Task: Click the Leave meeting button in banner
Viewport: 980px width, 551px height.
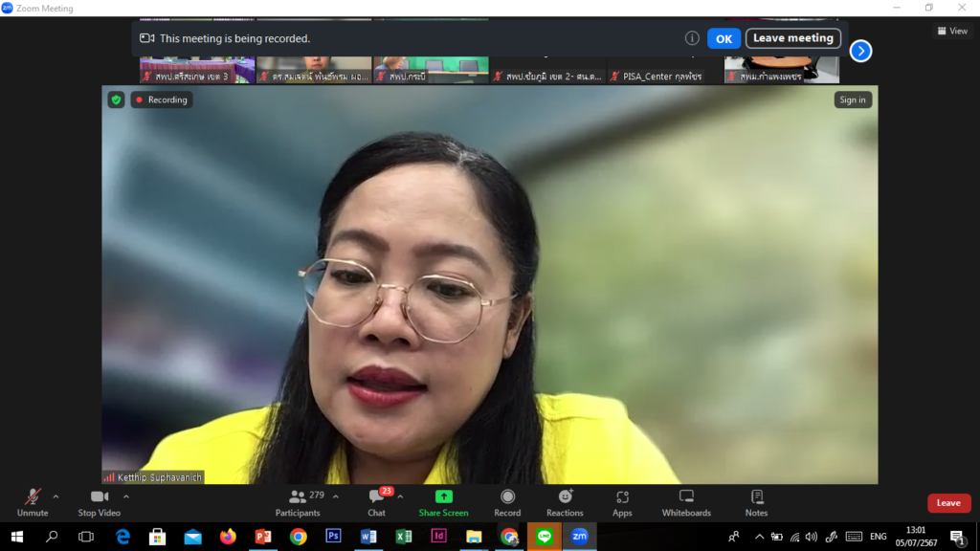Action: point(792,38)
